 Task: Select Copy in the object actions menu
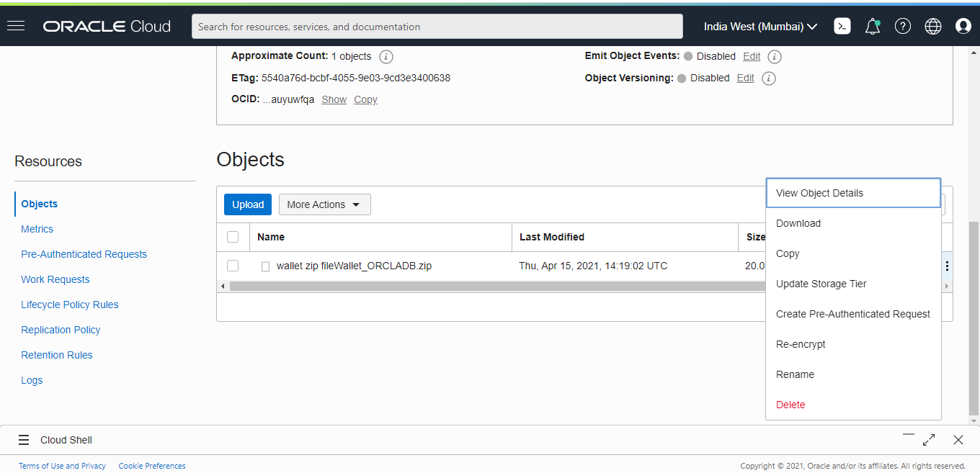pos(853,253)
